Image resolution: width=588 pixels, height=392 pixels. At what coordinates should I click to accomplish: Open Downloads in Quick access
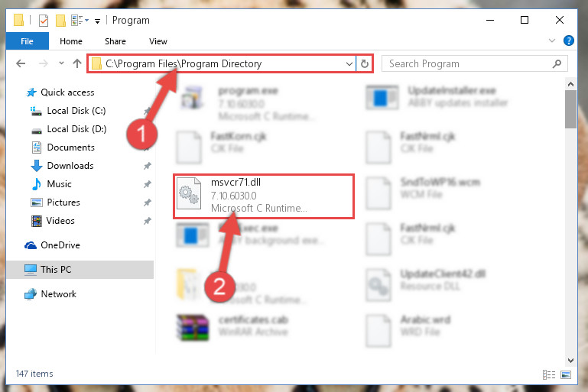click(70, 166)
